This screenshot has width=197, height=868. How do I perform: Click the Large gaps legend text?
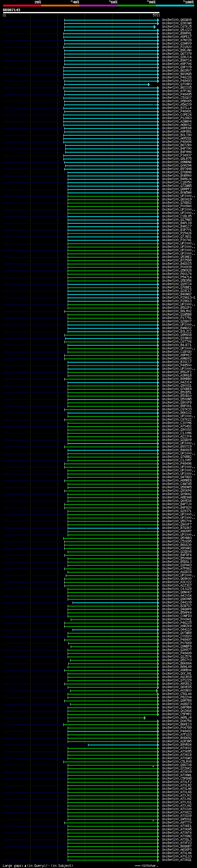[13, 865]
